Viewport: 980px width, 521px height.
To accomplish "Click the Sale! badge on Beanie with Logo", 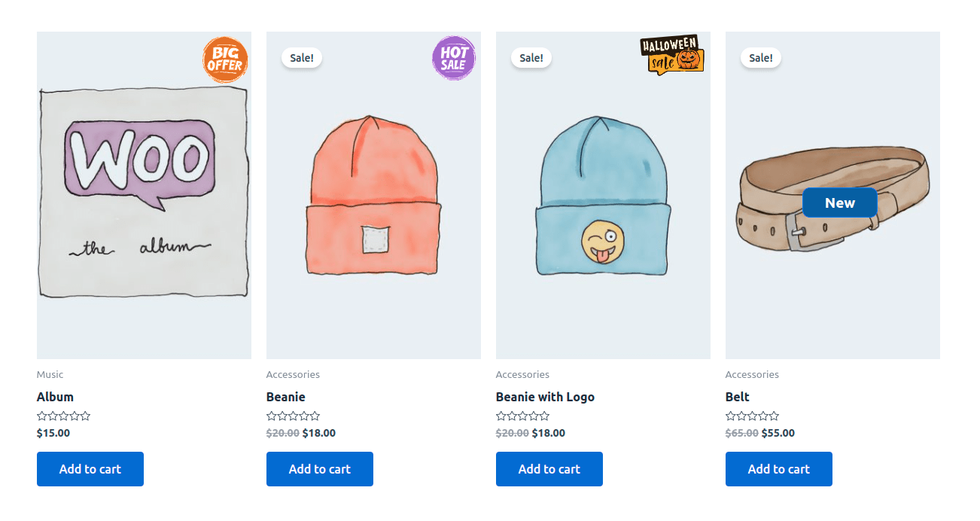I will pyautogui.click(x=531, y=57).
